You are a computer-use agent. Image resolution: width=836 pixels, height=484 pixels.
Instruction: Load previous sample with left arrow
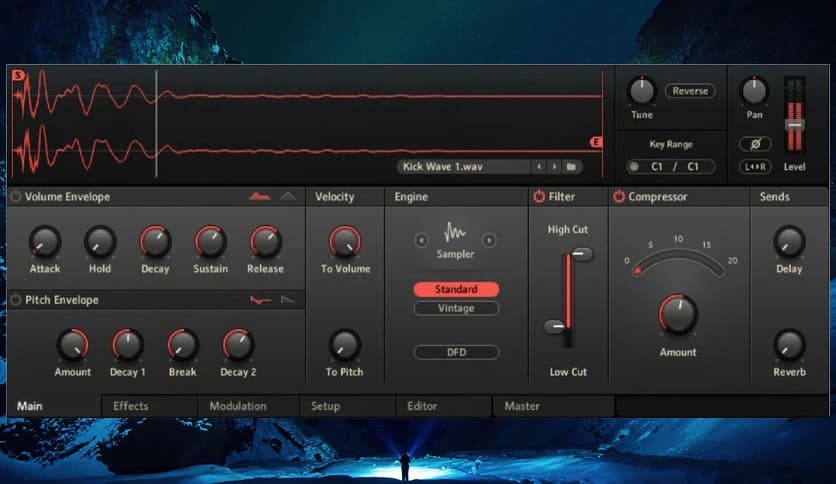(x=539, y=167)
